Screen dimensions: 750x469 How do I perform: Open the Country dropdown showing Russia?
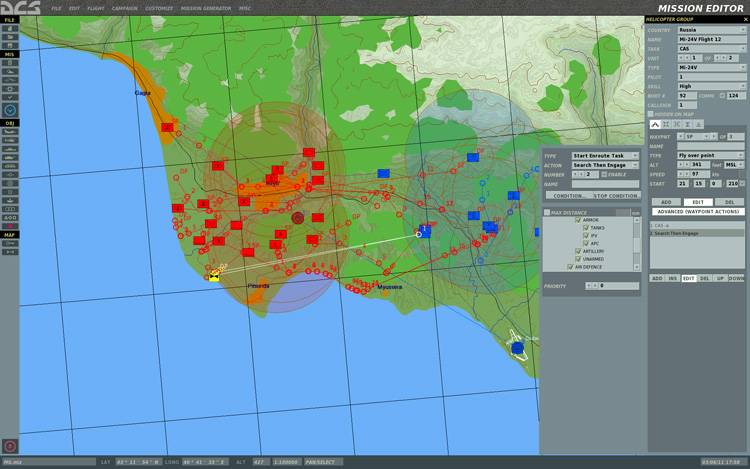[x=711, y=30]
